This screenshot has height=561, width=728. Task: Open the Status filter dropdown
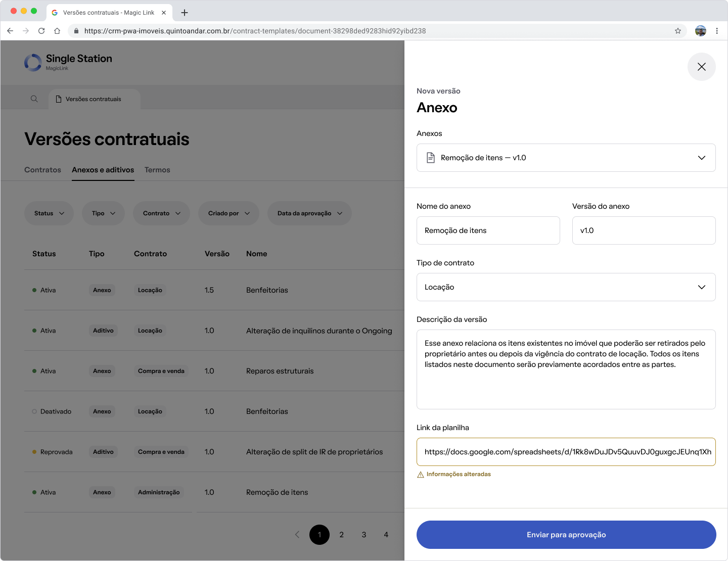coord(49,213)
